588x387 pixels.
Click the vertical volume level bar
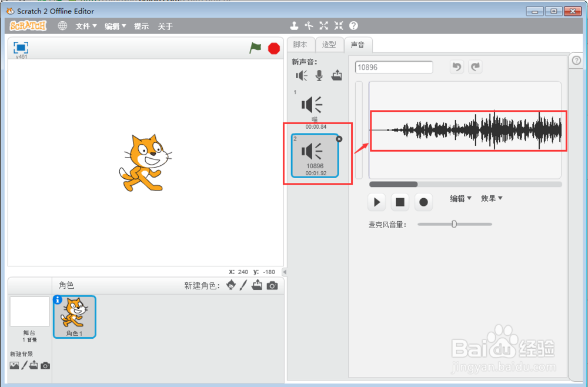pos(359,130)
